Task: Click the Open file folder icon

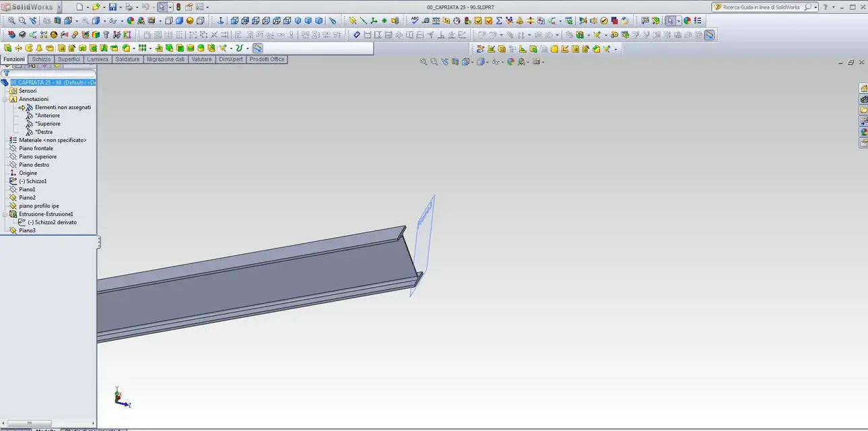Action: pyautogui.click(x=96, y=7)
